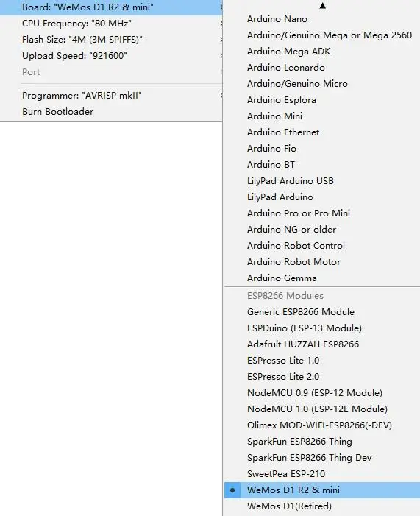
Task: Open the Upload Speed "921600" submenu
Action: (x=111, y=56)
